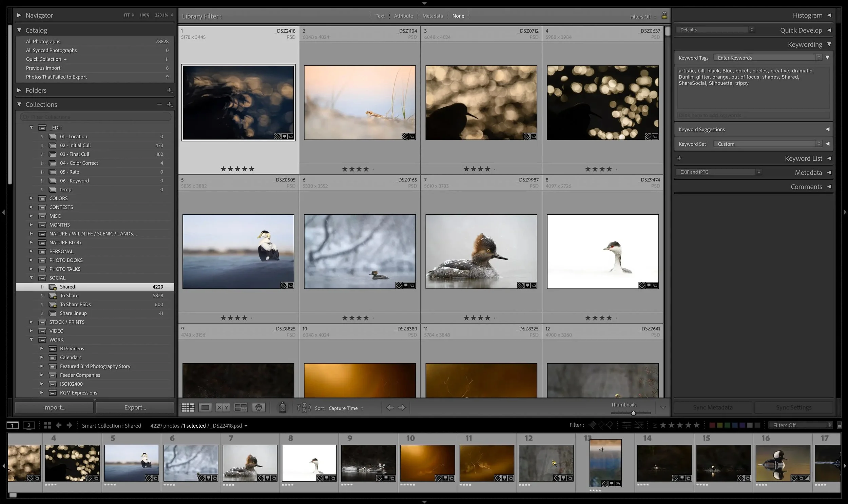Toggle the filmstrip filter switch
Image resolution: width=848 pixels, height=504 pixels.
pos(839,426)
